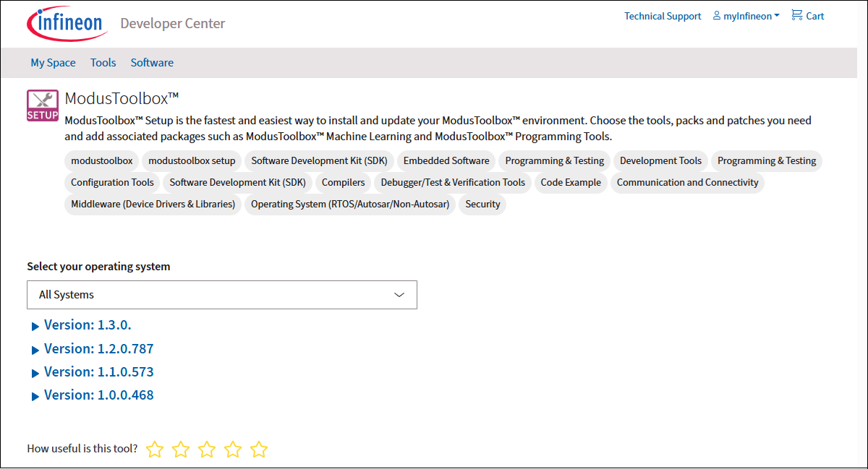
Task: Open the Cart
Action: pyautogui.click(x=808, y=16)
